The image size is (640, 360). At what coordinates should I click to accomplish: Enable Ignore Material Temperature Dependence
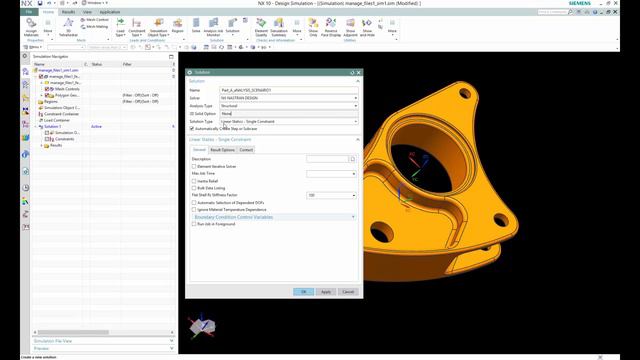pos(194,209)
